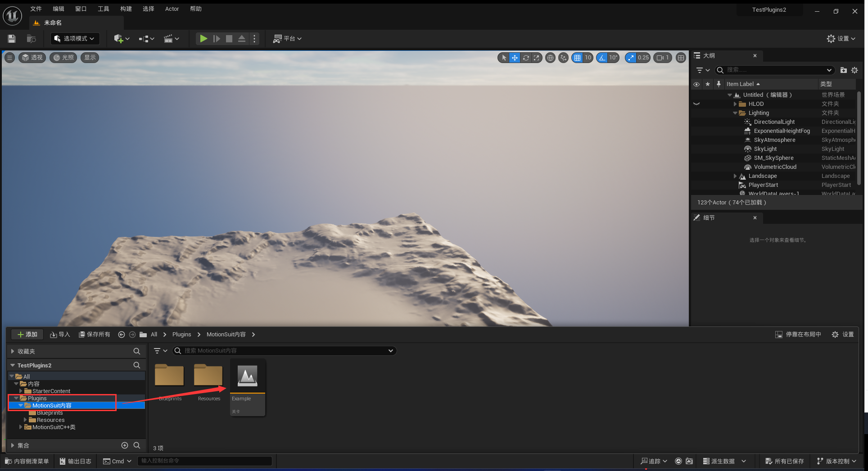Toggle rotation angle snapping

(602, 58)
